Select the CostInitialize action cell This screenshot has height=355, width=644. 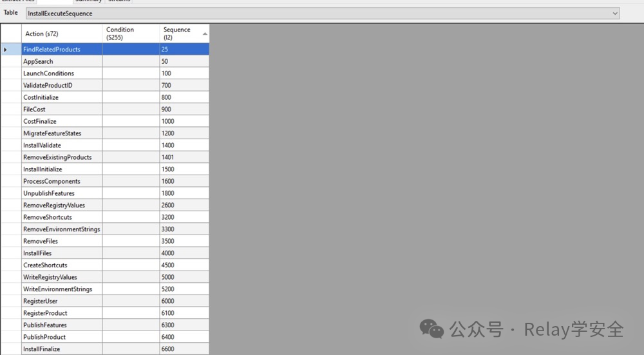62,97
